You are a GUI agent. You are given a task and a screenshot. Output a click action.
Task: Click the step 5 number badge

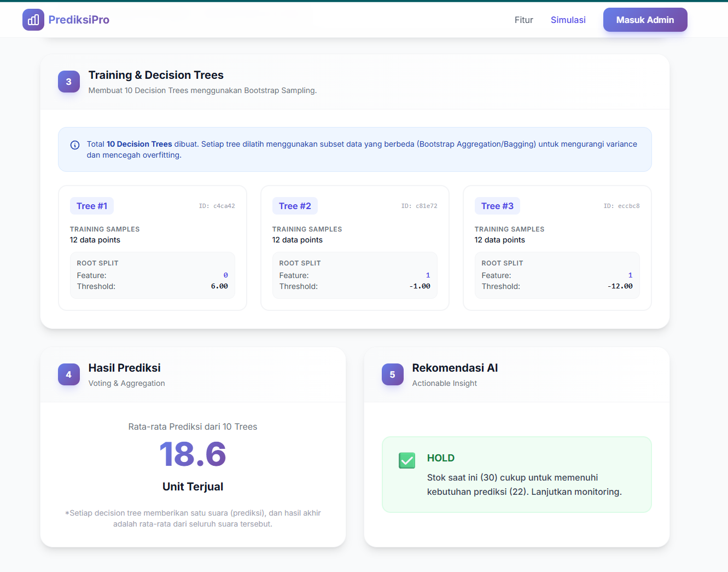(392, 374)
